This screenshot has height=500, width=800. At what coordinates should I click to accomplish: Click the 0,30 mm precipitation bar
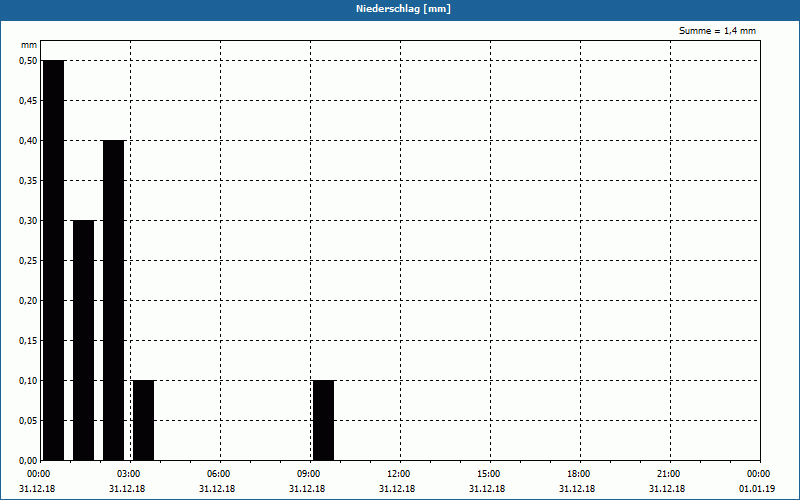pos(84,340)
